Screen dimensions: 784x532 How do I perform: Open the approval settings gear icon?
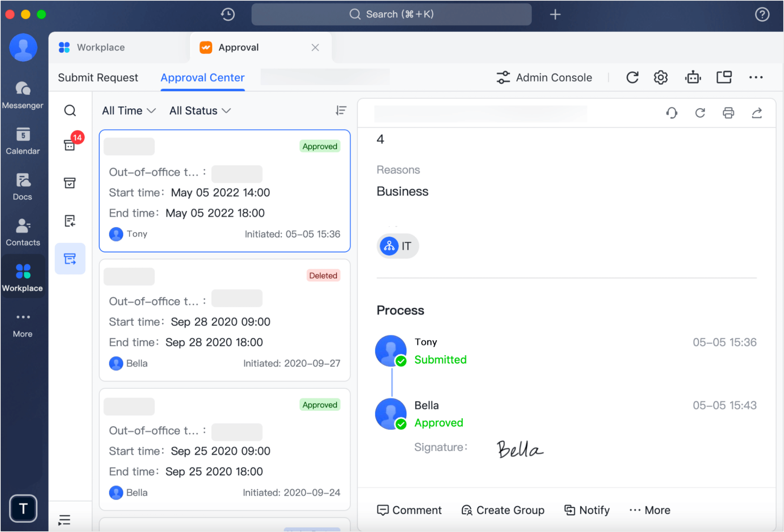pos(660,77)
